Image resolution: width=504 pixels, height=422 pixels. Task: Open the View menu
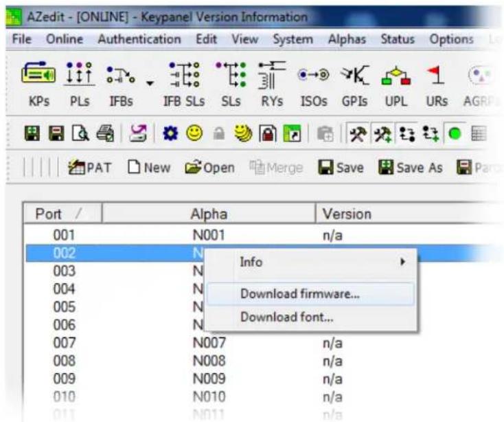tap(245, 39)
